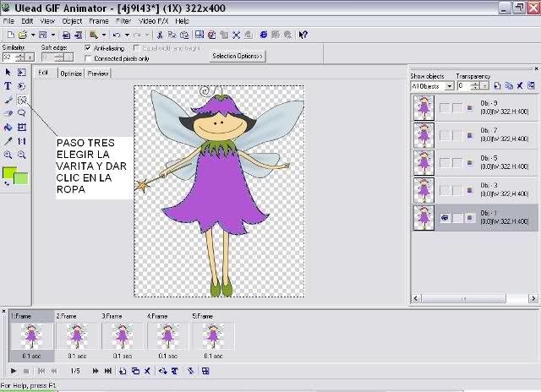Select the Pick arrow tool
This screenshot has width=541, height=392.
tap(8, 73)
